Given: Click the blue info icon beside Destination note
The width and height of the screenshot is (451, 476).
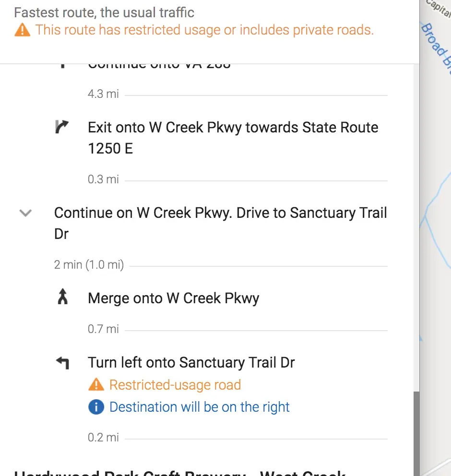Looking at the screenshot, I should [96, 407].
